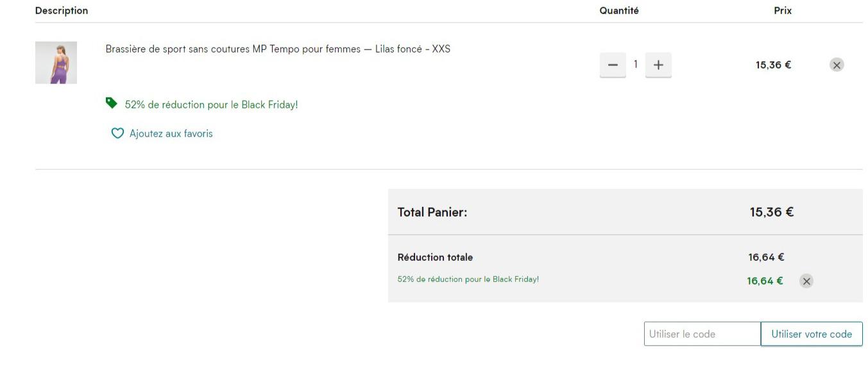
Task: Select the 'Ajoutez aux favoris' link
Action: coord(171,133)
